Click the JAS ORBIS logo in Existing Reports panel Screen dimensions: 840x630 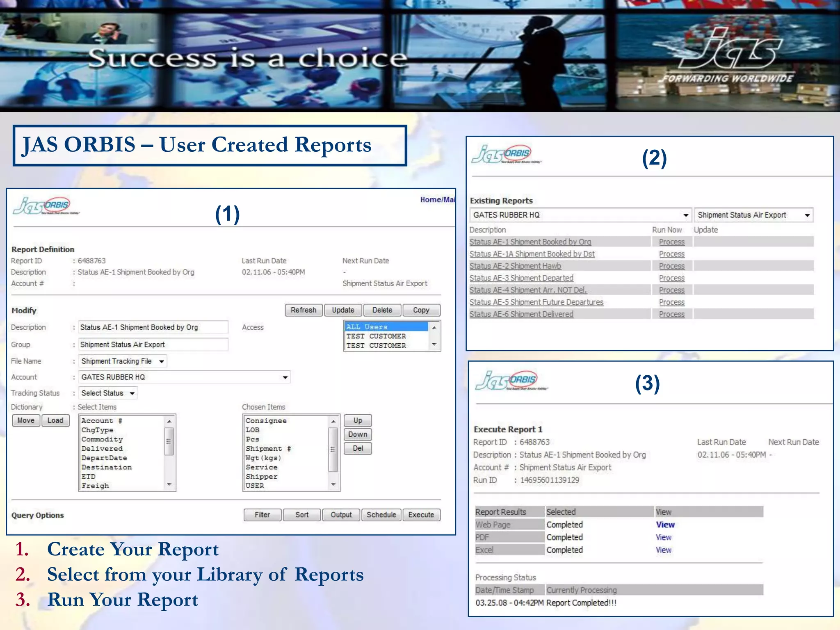pos(506,154)
